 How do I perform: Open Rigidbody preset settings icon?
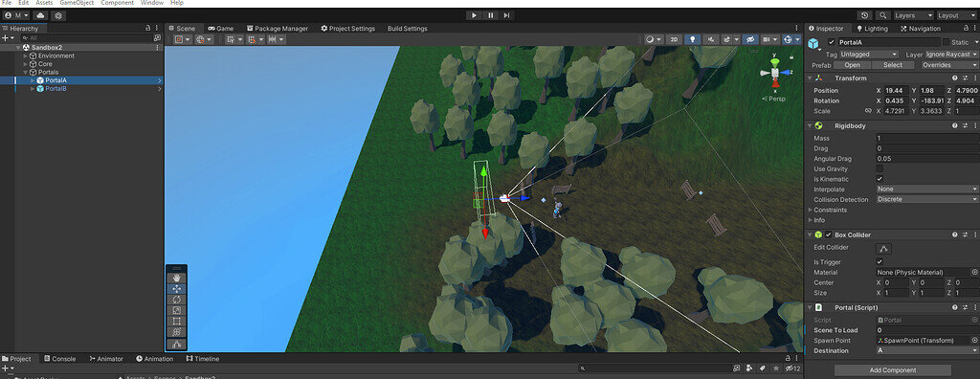coord(965,125)
